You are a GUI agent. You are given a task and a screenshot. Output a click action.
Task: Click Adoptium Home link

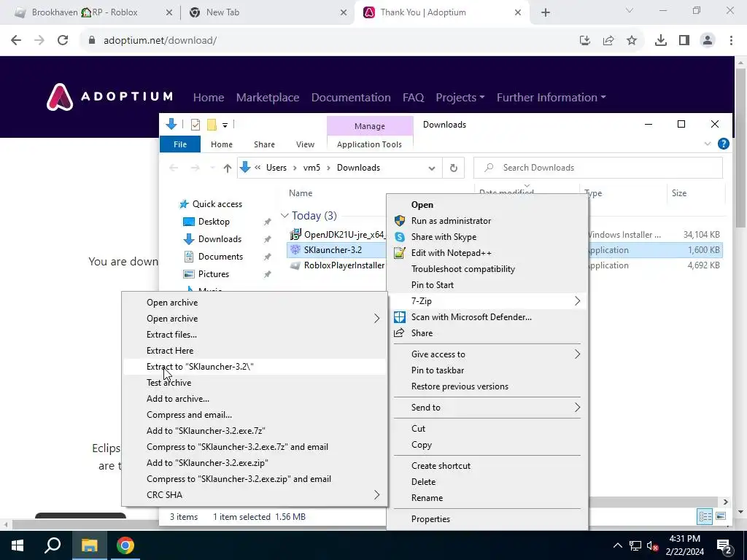209,97
